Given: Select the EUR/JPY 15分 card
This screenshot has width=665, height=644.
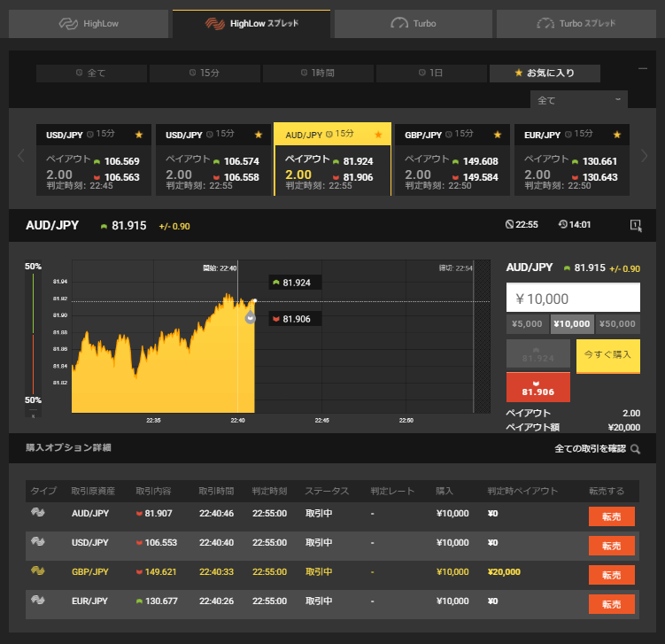Looking at the screenshot, I should tap(572, 160).
